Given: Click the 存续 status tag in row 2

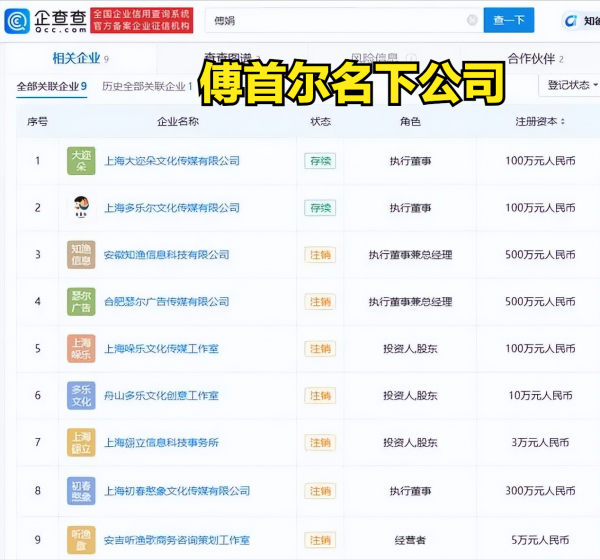Looking at the screenshot, I should point(320,208).
